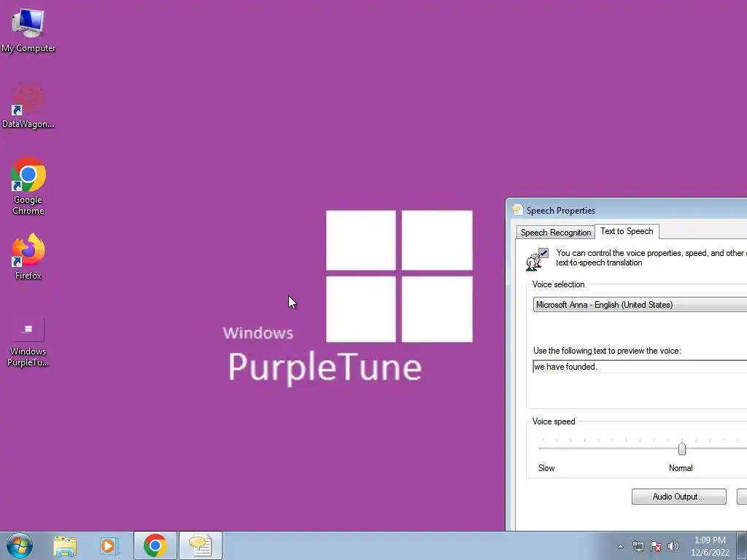Open the DataWagon shortcut on desktop

28,106
